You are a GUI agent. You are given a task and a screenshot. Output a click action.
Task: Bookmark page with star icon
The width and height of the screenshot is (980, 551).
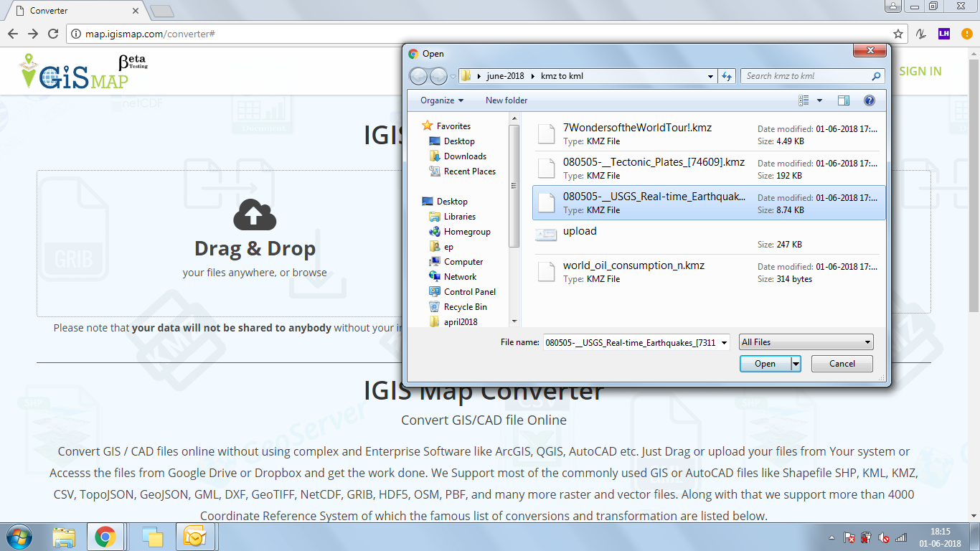pyautogui.click(x=897, y=34)
